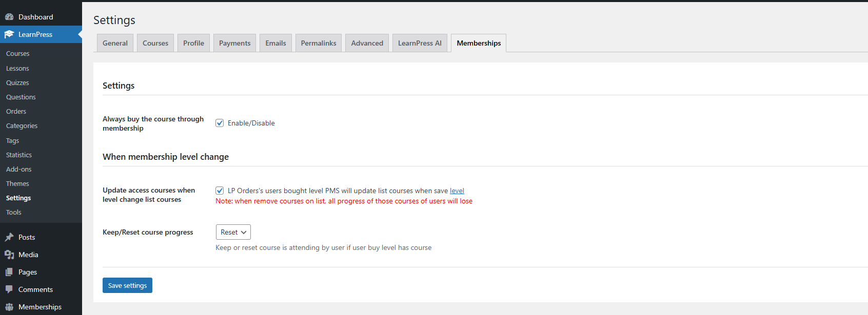Toggle the update access courses checkbox
The height and width of the screenshot is (315, 868).
[220, 191]
